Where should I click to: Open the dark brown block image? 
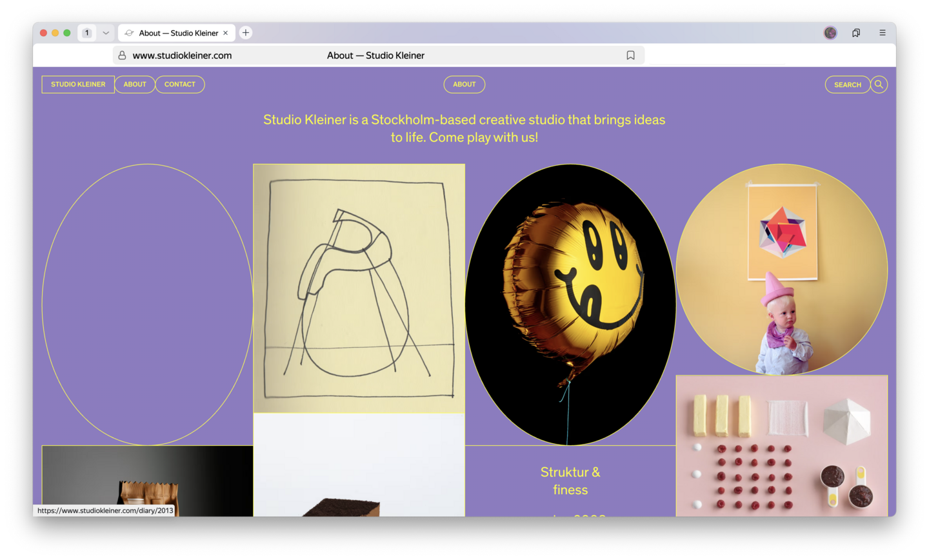[x=359, y=465]
